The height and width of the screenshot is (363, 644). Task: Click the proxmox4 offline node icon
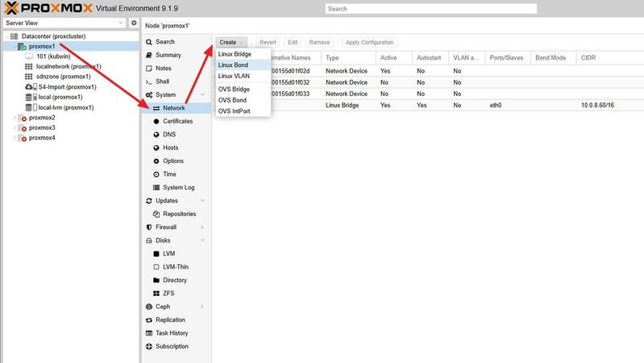click(23, 138)
